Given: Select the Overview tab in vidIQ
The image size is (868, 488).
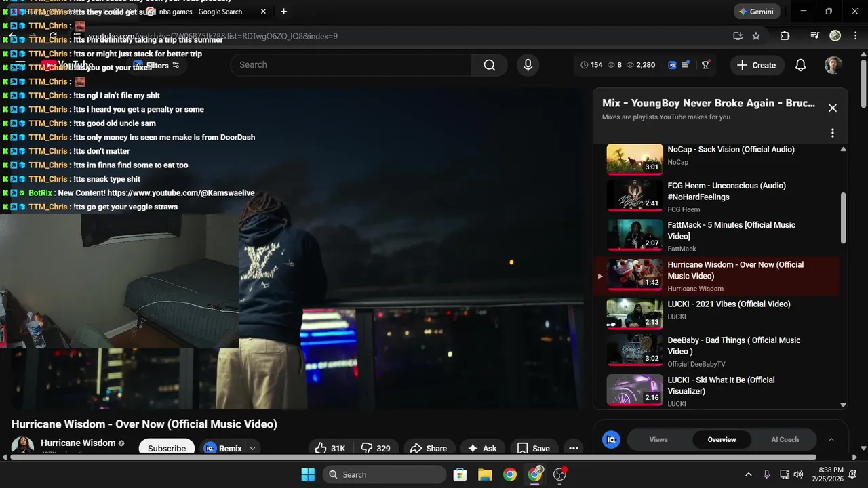Looking at the screenshot, I should [x=722, y=439].
